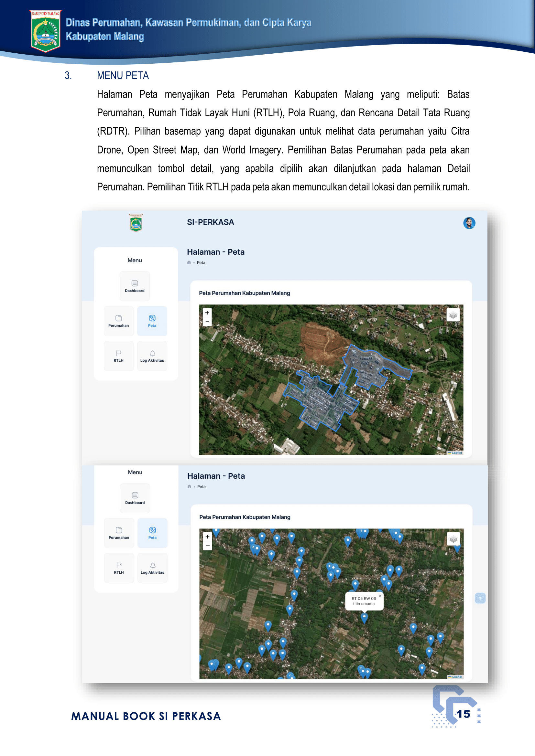535x756 pixels.
Task: Select the marker pin beneath the "titin umama" popup
Action: click(364, 617)
